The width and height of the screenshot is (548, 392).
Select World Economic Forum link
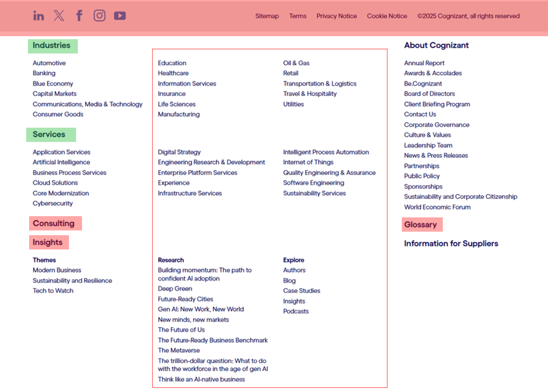(437, 207)
